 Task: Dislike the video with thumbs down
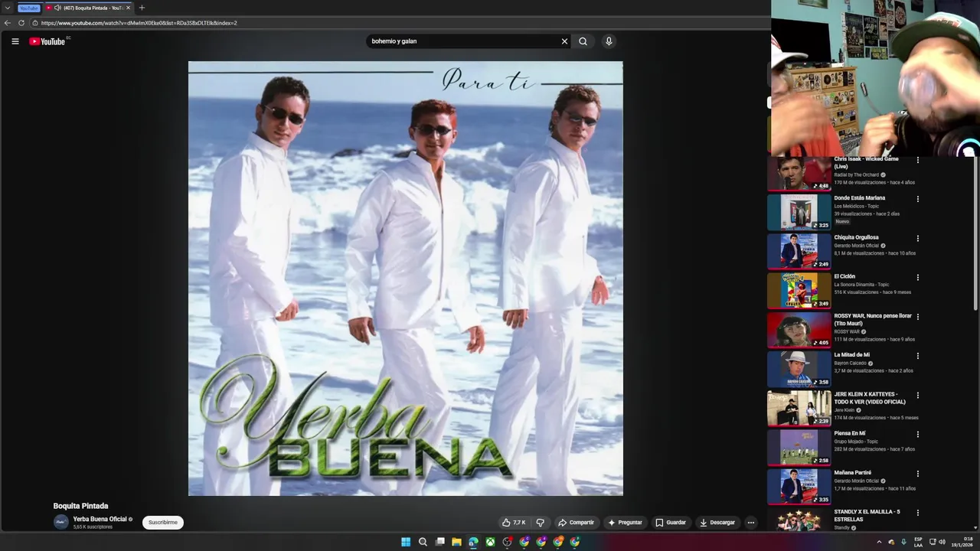[x=541, y=523]
